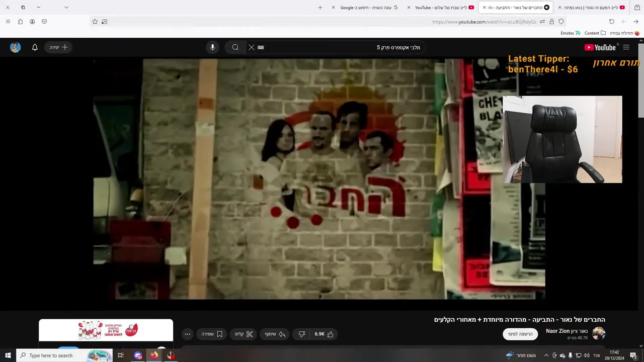The image size is (644, 362).
Task: Show site security padlock info
Action: [552, 22]
